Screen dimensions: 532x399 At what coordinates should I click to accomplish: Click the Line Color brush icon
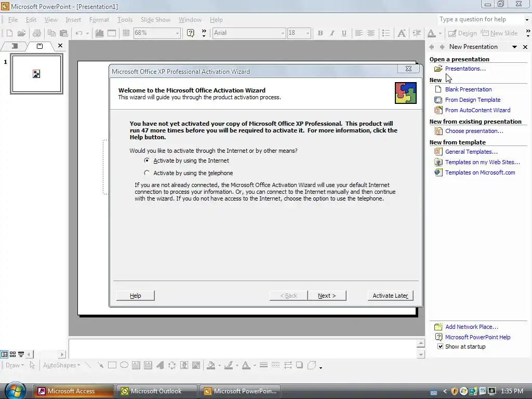pyautogui.click(x=229, y=365)
